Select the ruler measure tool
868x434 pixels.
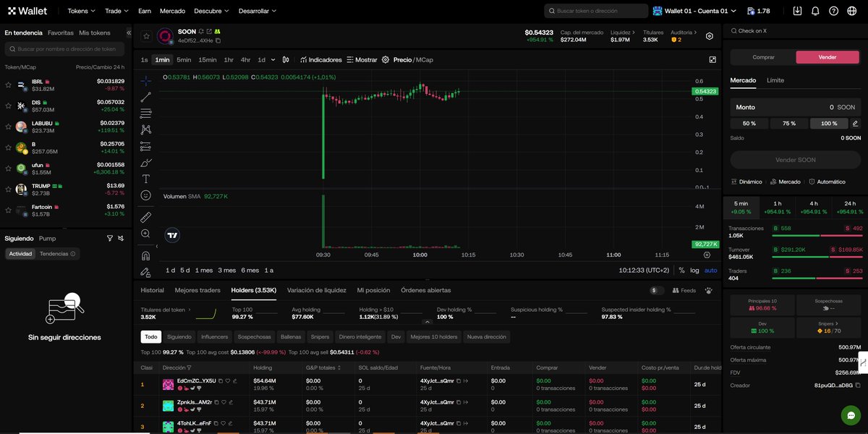[145, 217]
